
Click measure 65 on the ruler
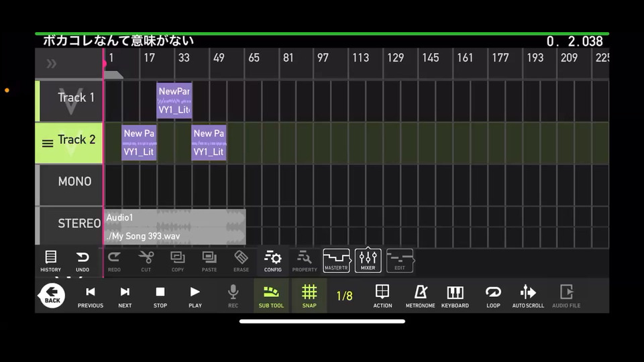[x=254, y=58]
